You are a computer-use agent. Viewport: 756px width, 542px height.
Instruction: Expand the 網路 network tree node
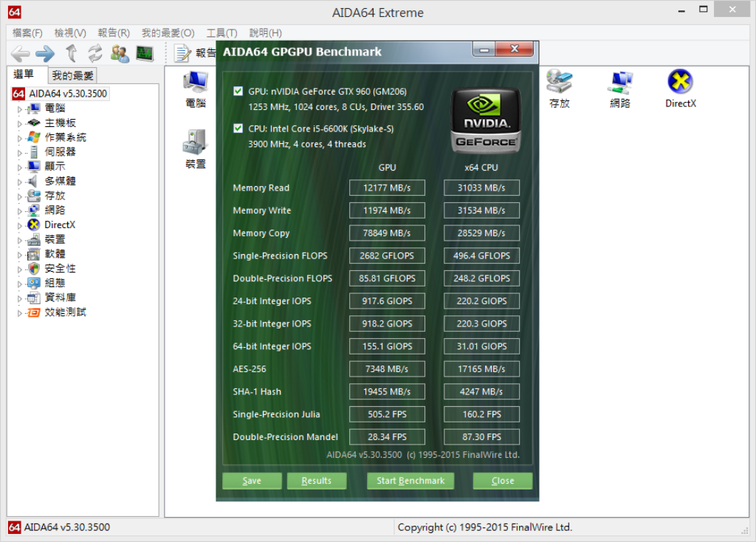coord(20,210)
